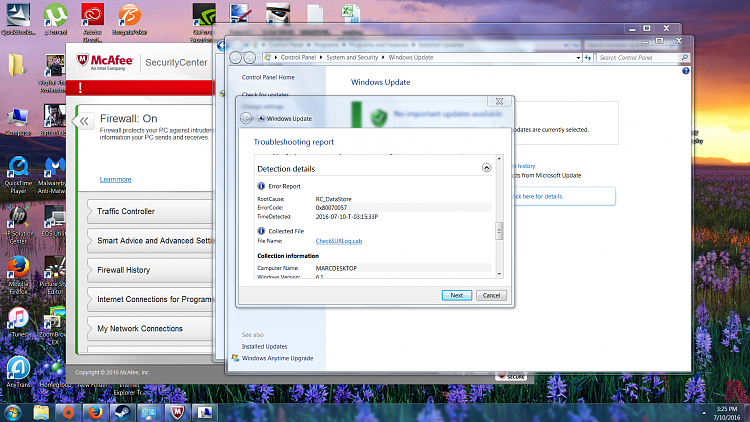
Task: Open the stormtrooper helmet desktop icon
Action: point(278,13)
